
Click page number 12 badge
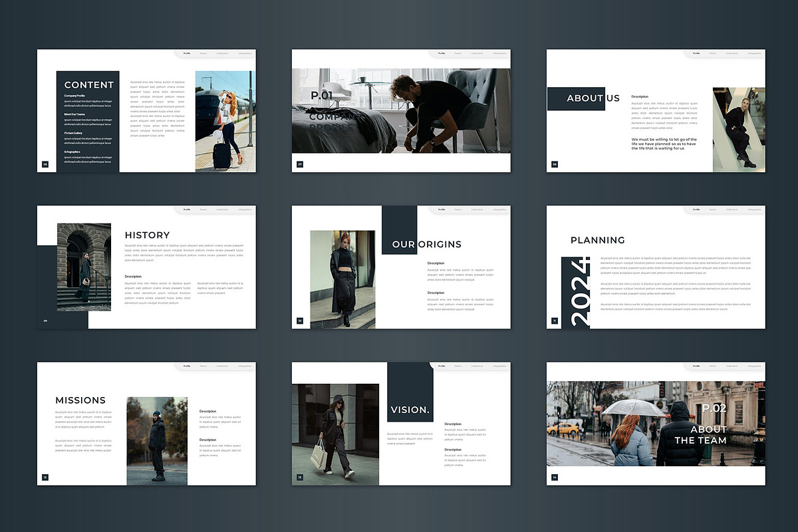45,477
